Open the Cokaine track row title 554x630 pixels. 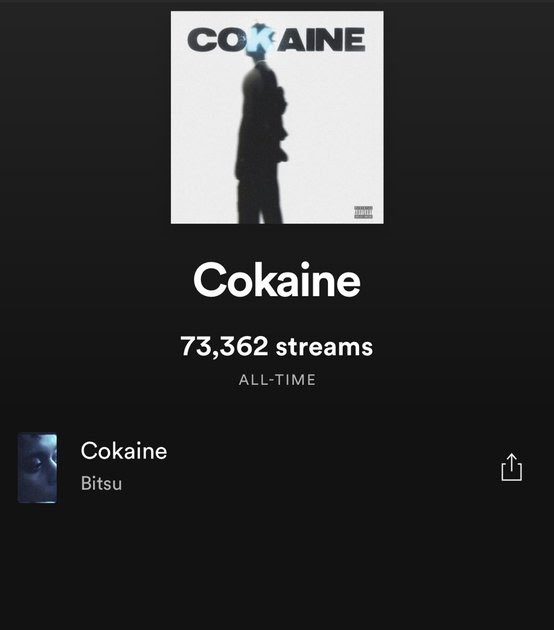(x=124, y=450)
